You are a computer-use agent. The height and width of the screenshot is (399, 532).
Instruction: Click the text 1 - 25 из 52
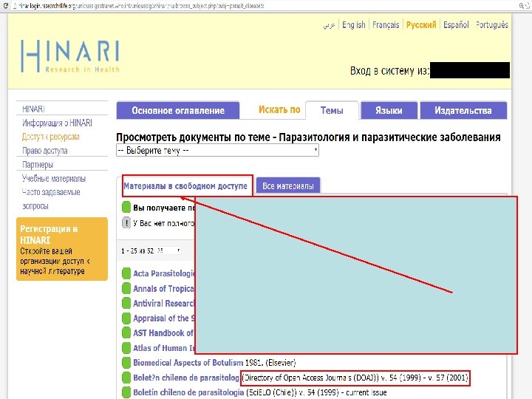coord(137,251)
